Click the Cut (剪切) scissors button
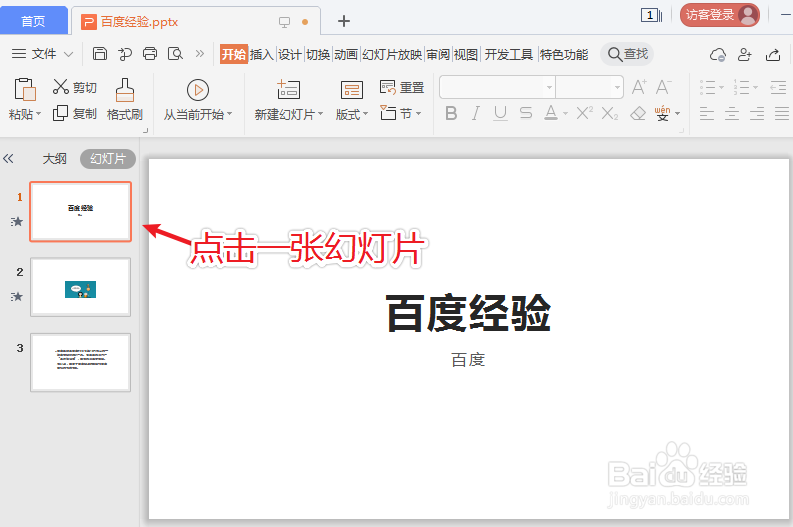This screenshot has width=793, height=527. pos(74,87)
